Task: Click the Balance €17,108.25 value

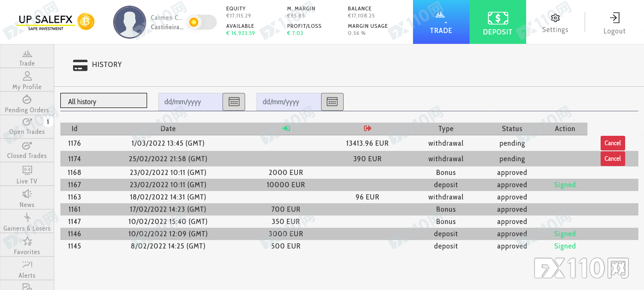Action: point(361,16)
